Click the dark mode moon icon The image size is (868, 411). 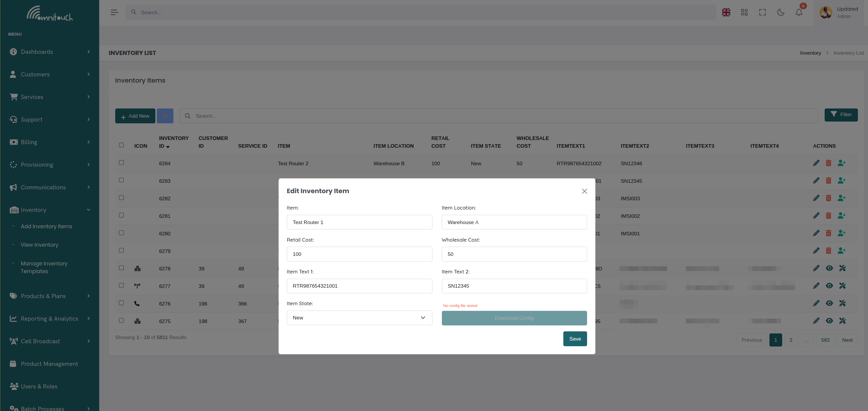(x=780, y=12)
